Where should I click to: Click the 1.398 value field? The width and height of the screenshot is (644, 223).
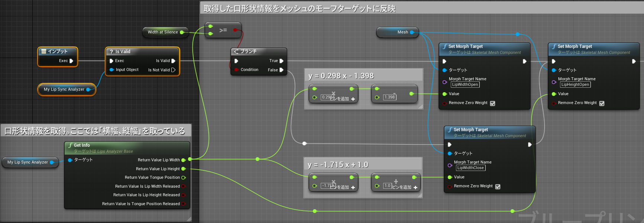[389, 97]
